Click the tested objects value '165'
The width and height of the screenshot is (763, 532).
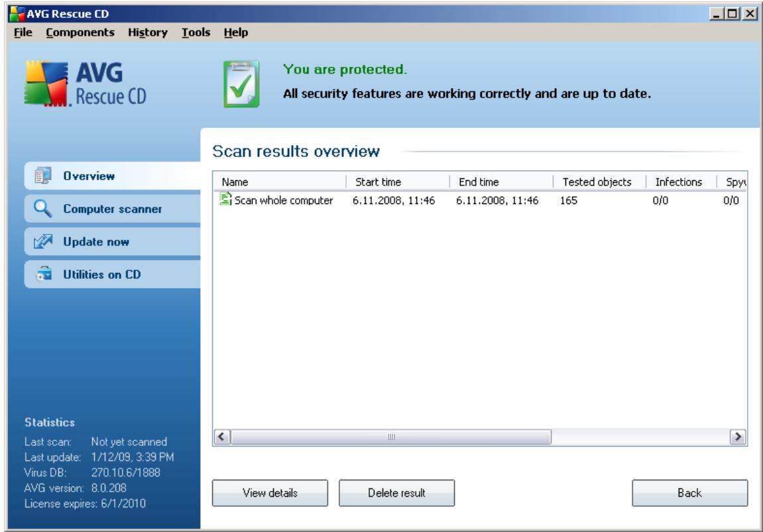pos(569,200)
